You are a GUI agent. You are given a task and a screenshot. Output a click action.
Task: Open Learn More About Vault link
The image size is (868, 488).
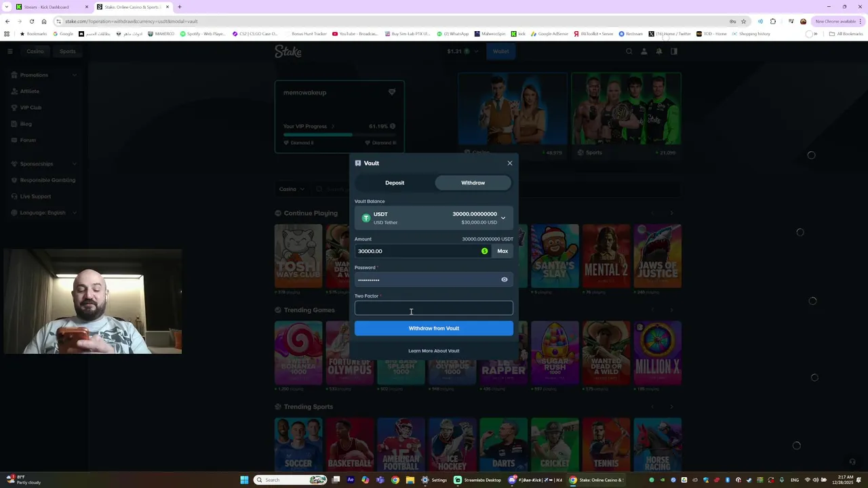pos(434,351)
